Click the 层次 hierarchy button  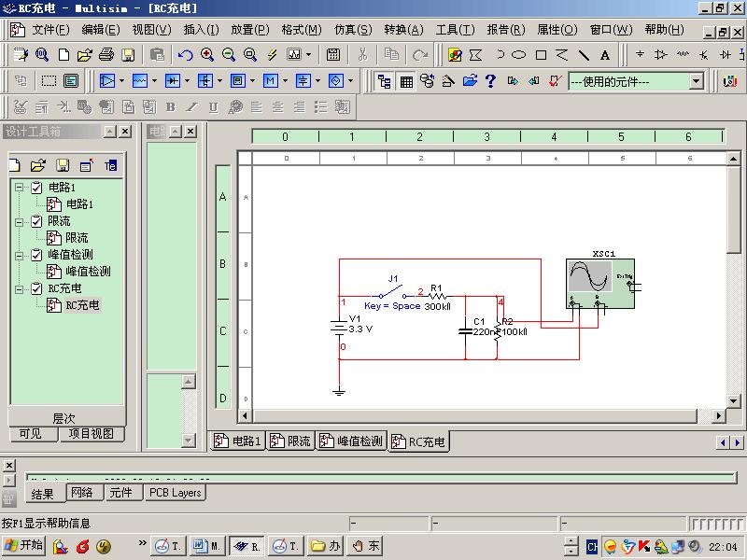coord(66,417)
